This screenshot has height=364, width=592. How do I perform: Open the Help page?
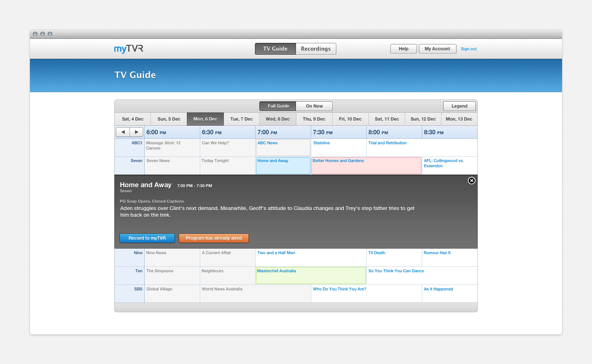(x=403, y=48)
